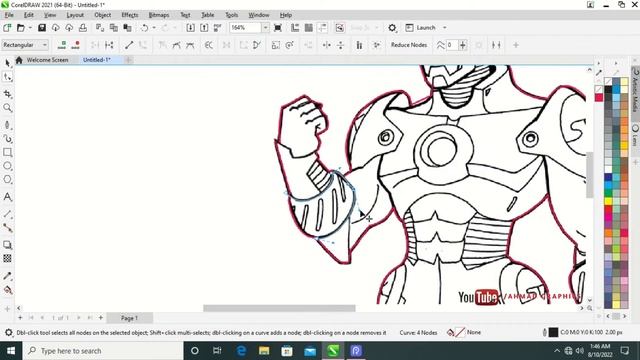Toggle full-screen preview
The height and width of the screenshot is (360, 640).
click(x=278, y=28)
